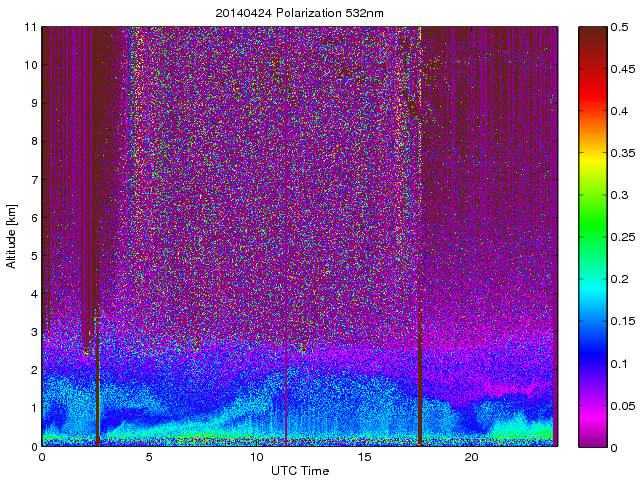Click the 'Altitude [km]' axis label

pyautogui.click(x=11, y=236)
